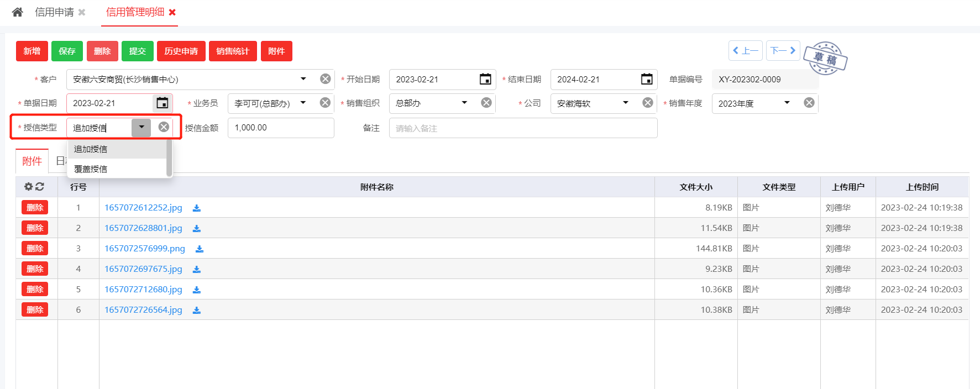Expand the sales year dropdown
This screenshot has height=389, width=980.
coord(787,103)
